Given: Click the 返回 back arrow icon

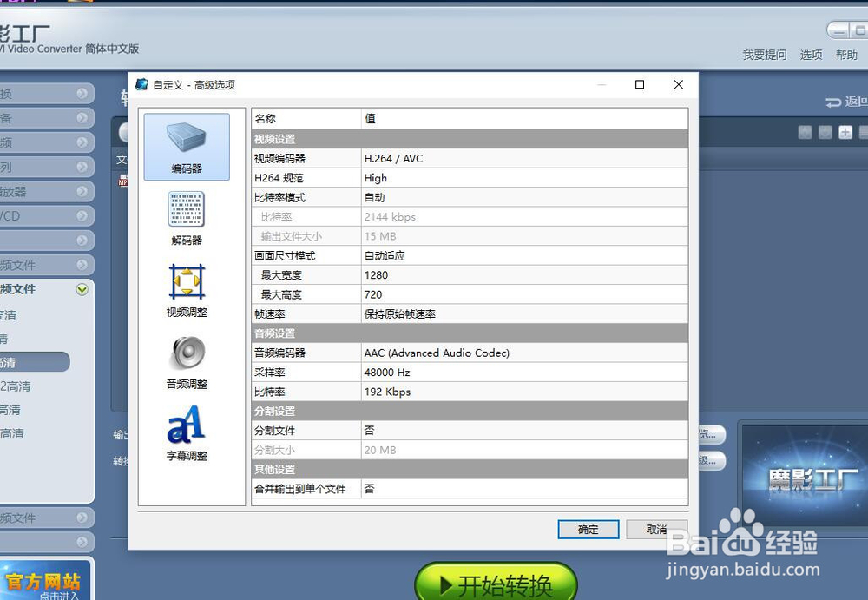Looking at the screenshot, I should coord(835,102).
